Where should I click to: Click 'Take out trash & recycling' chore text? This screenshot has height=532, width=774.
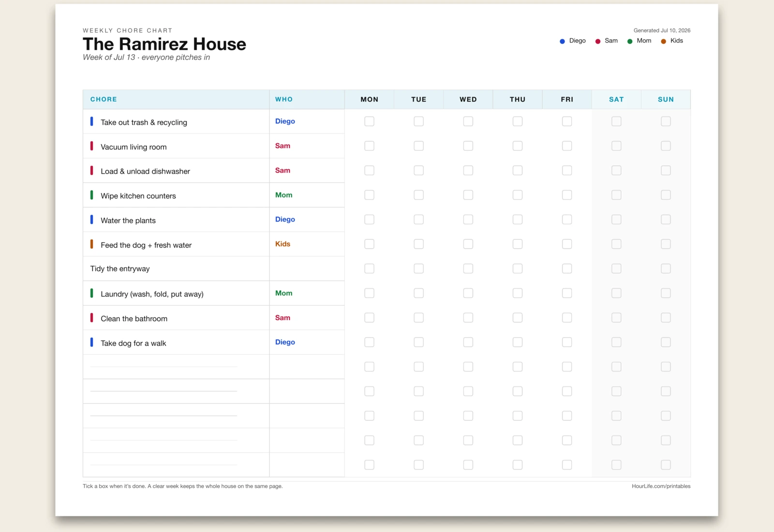[144, 122]
